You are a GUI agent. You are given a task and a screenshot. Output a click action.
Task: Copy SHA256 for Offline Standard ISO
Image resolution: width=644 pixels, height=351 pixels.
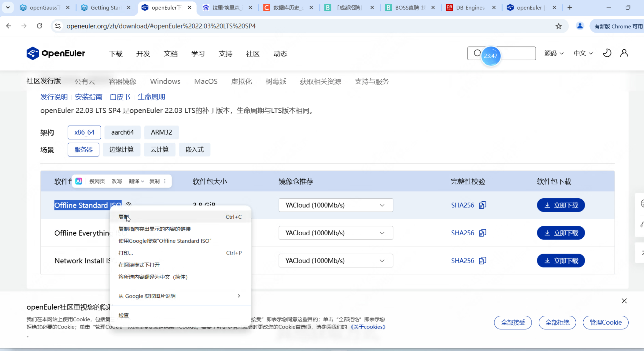pos(482,205)
